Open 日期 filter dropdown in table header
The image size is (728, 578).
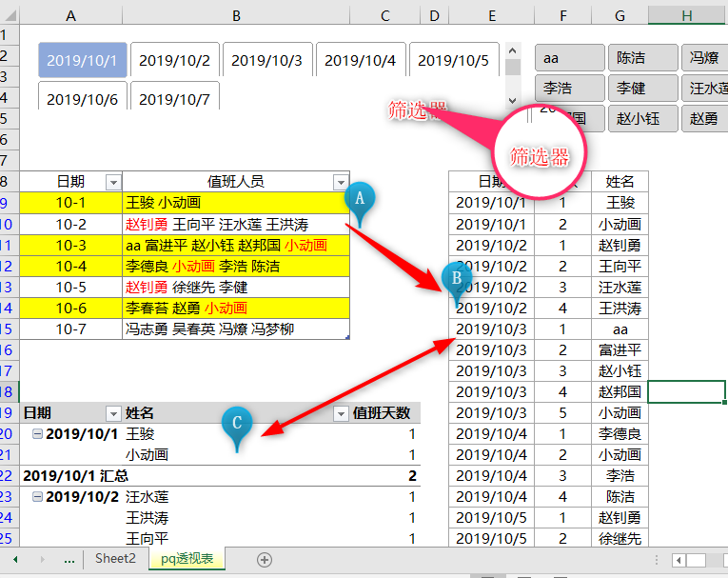pos(113,182)
